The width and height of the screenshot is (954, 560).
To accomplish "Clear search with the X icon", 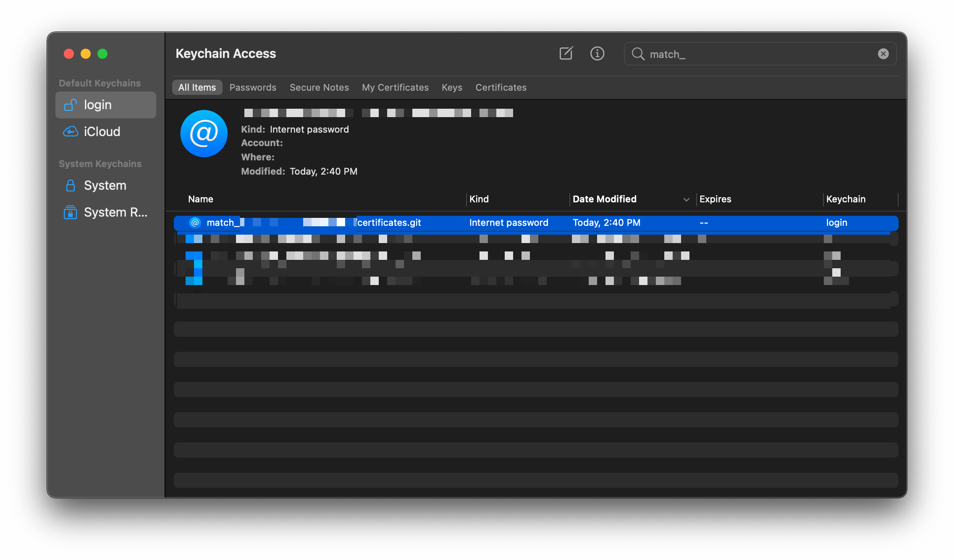I will tap(883, 54).
